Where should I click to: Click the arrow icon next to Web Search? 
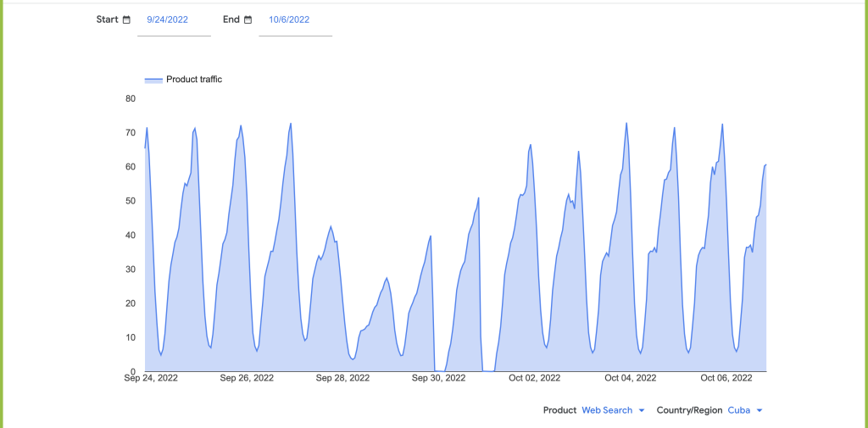(x=642, y=410)
